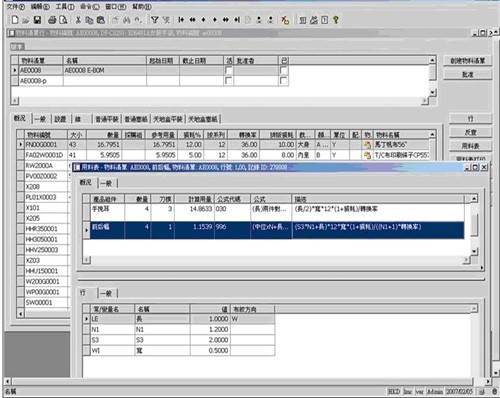Click the delete record red X icon
The width and height of the screenshot is (500, 398).
[285, 20]
